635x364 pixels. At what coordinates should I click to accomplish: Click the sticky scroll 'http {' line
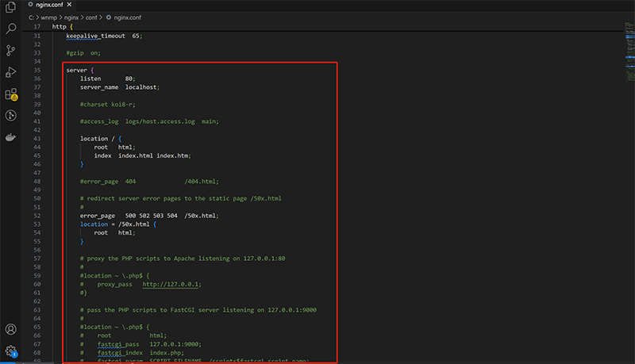click(63, 27)
